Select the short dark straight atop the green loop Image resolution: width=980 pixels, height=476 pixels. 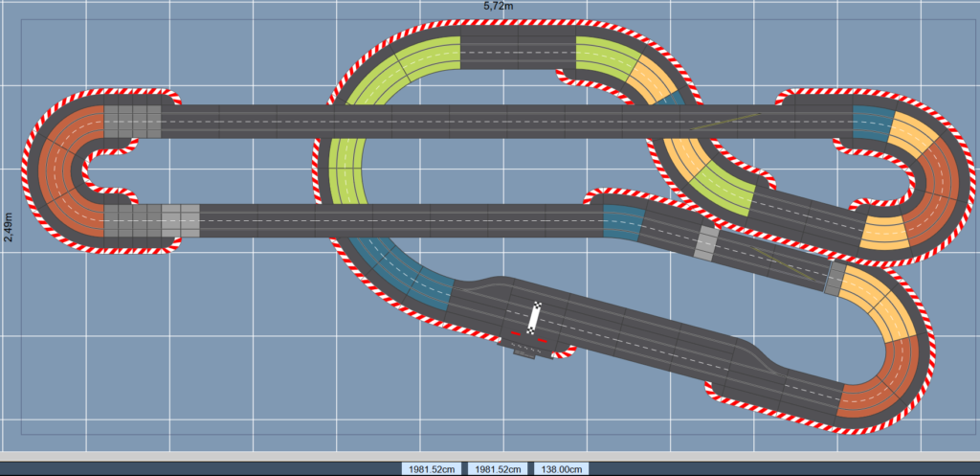[x=518, y=53]
